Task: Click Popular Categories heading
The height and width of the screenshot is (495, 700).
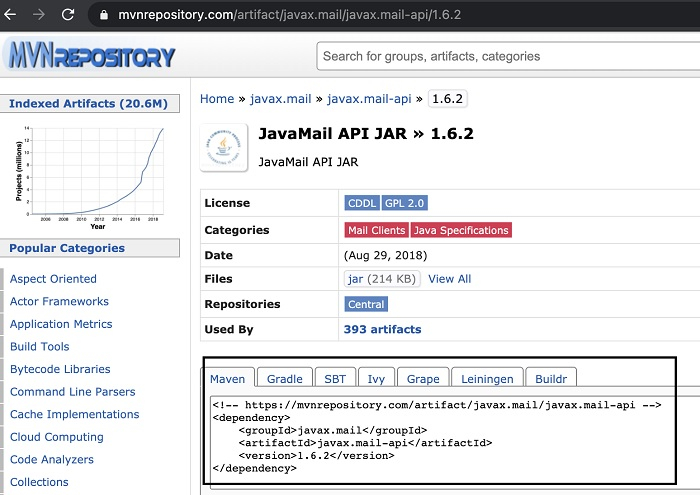Action: (67, 248)
